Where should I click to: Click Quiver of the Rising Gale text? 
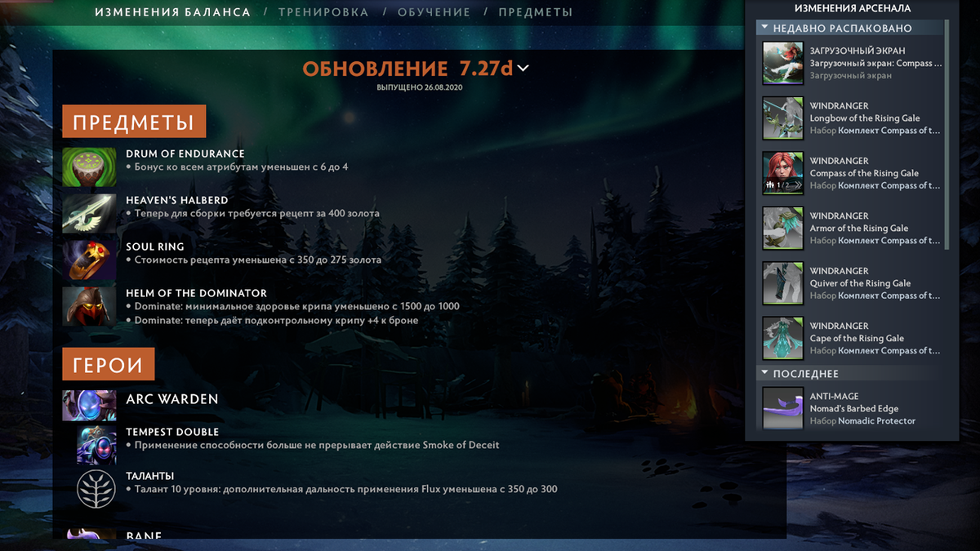[x=860, y=283]
